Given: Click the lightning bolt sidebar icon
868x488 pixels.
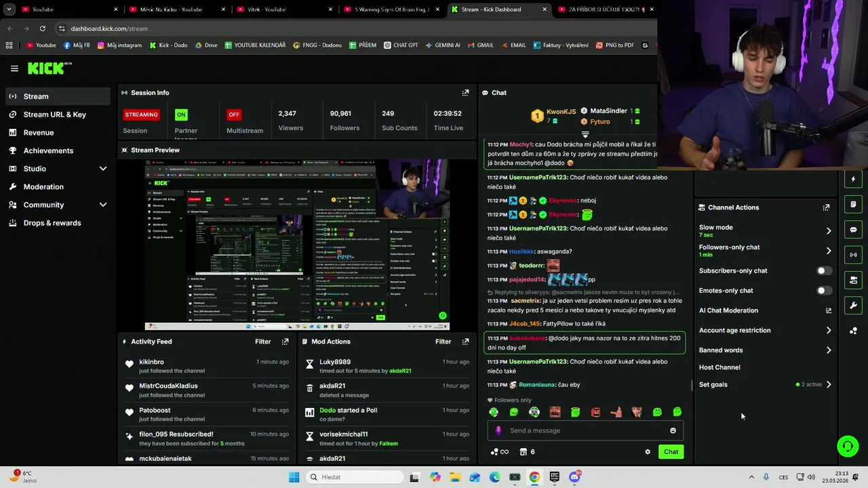Looking at the screenshot, I should 853,180.
